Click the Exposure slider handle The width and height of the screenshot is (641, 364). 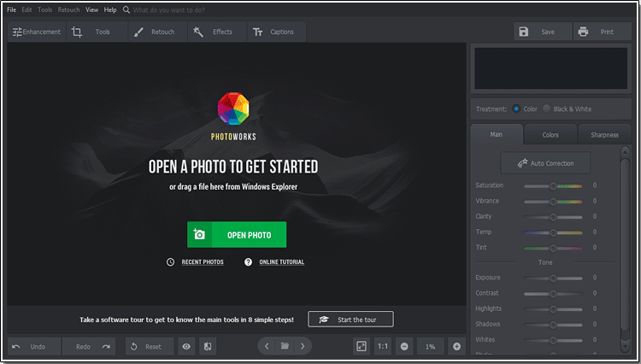click(x=553, y=279)
